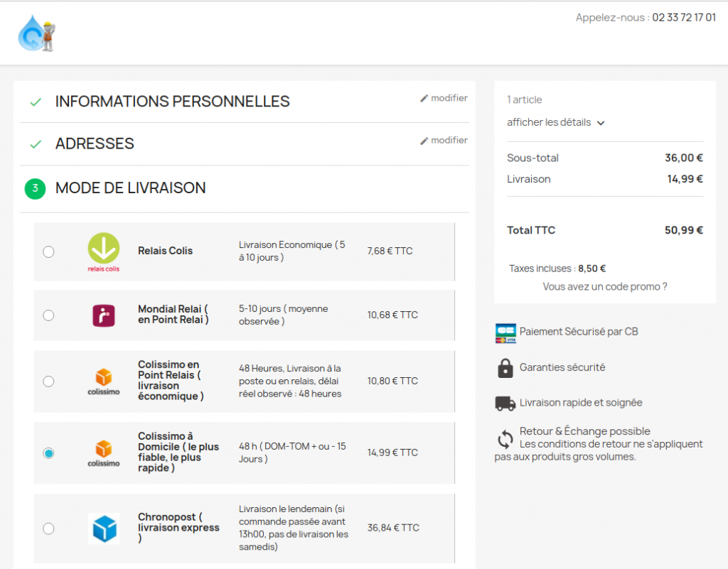Click the Garanties sécurité padlock icon

[x=505, y=367]
